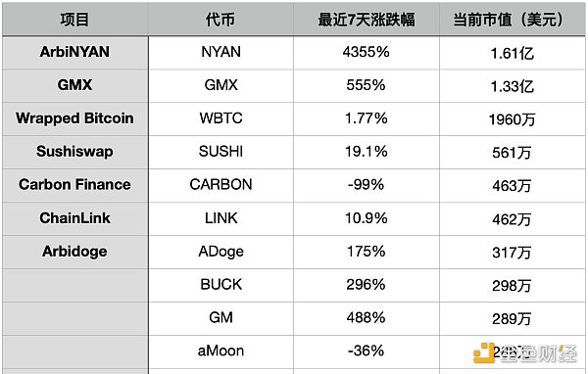Click the 代币 column header
This screenshot has height=374, width=588.
(220, 20)
